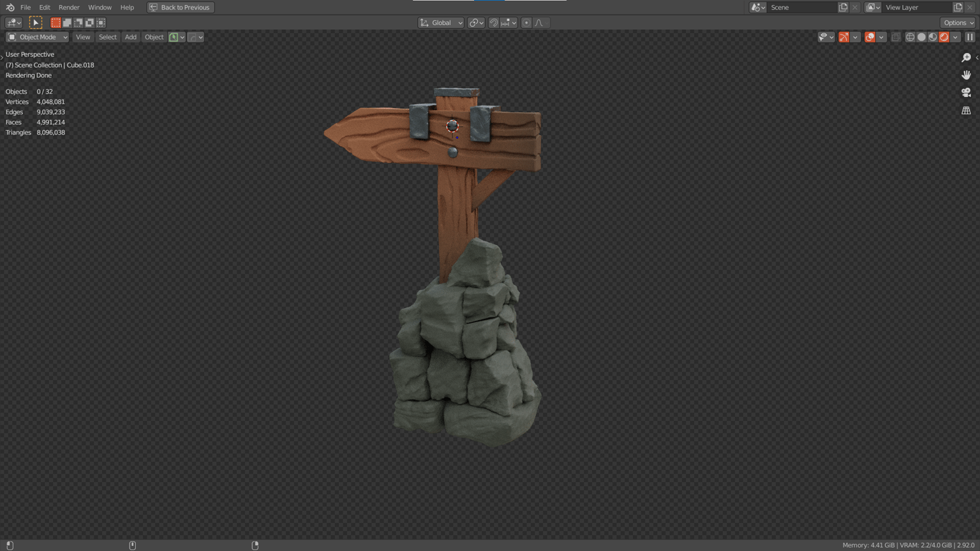Click the middle mouse button status icon
Screen dimensions: 980x551
[x=133, y=545]
